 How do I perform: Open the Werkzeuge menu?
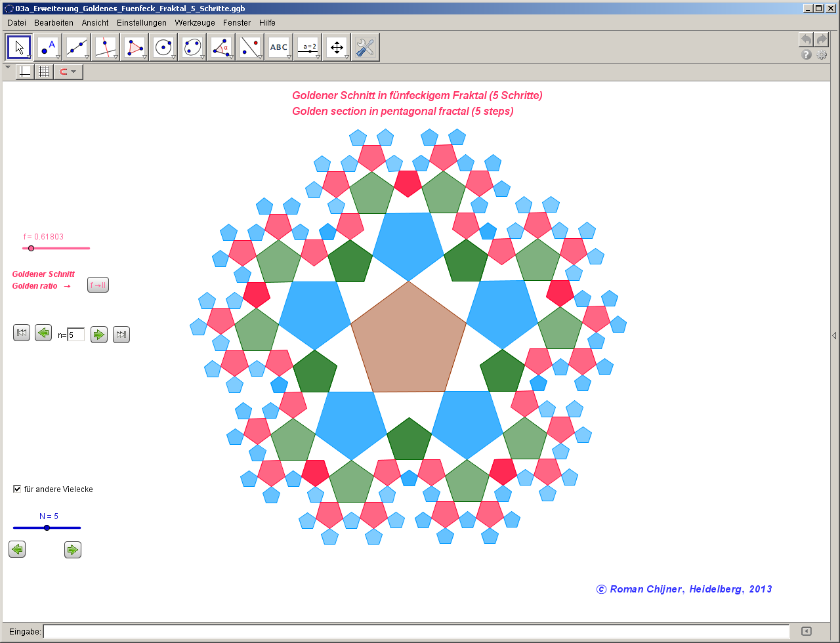194,22
